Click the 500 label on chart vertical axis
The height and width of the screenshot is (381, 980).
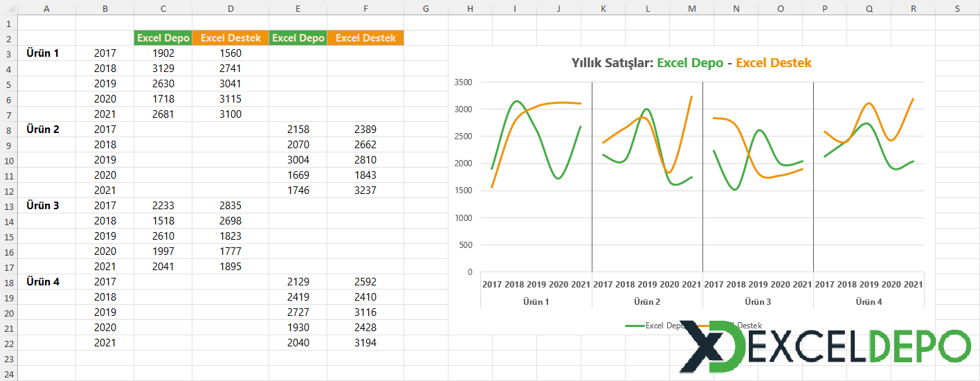[x=465, y=245]
